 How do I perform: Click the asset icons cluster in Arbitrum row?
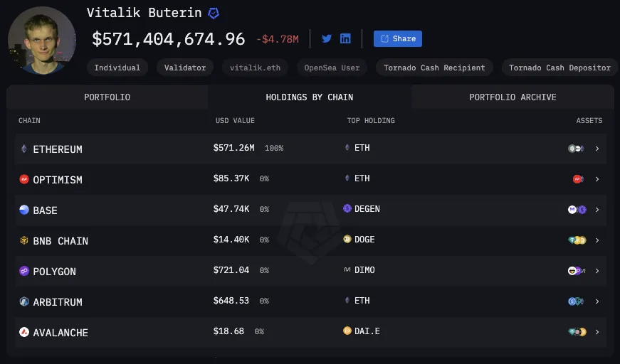pos(576,301)
